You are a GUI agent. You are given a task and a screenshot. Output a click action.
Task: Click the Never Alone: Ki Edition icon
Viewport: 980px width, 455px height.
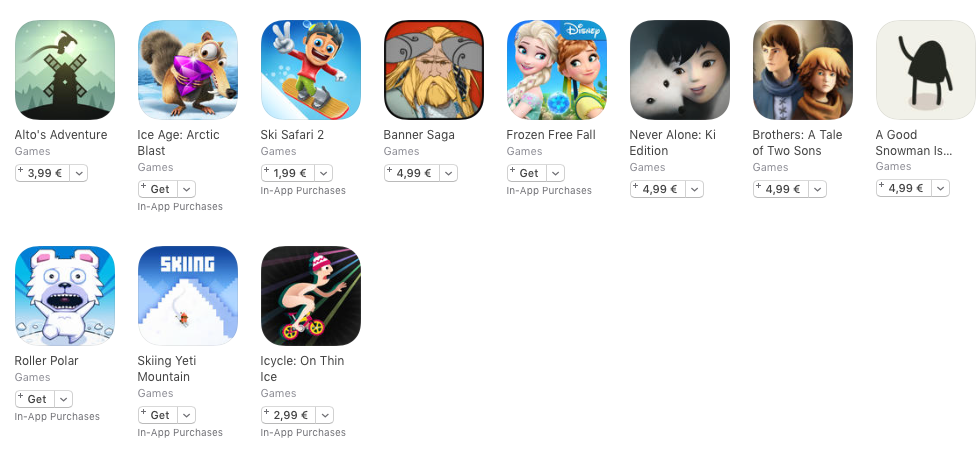(x=680, y=70)
